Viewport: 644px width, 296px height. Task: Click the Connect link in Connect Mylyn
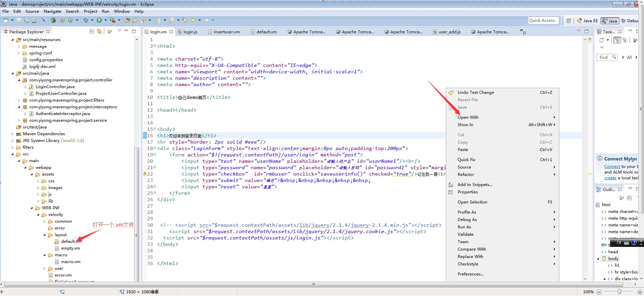pyautogui.click(x=612, y=166)
